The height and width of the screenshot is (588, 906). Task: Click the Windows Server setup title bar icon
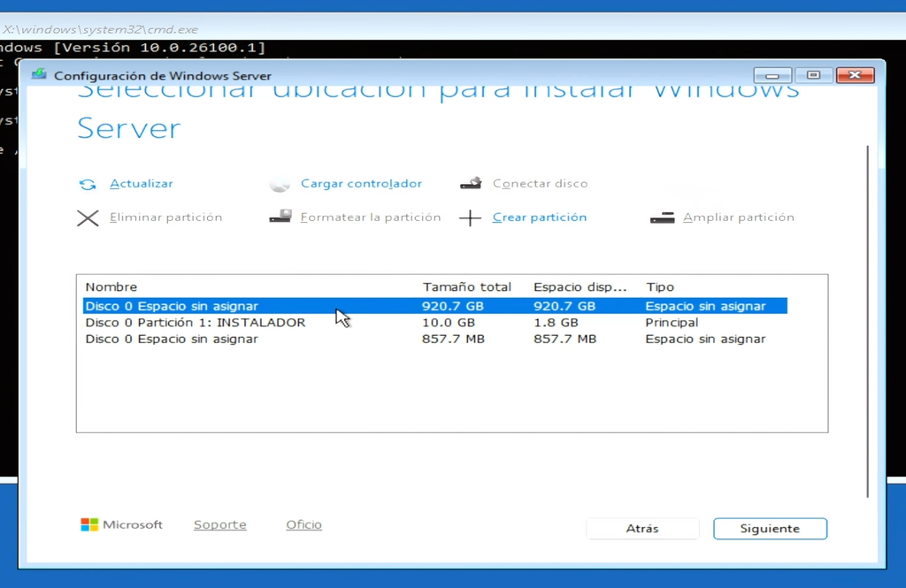coord(39,75)
